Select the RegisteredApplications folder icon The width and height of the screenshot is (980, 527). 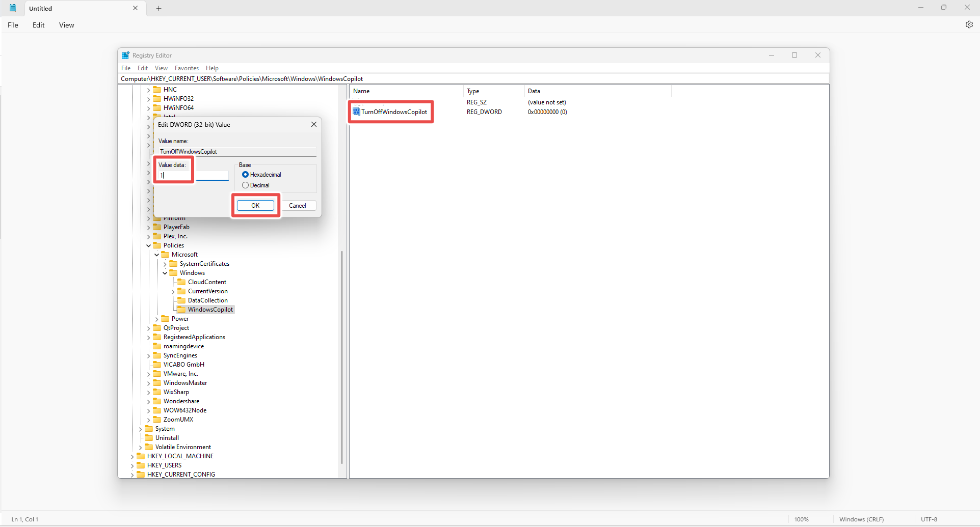point(157,337)
